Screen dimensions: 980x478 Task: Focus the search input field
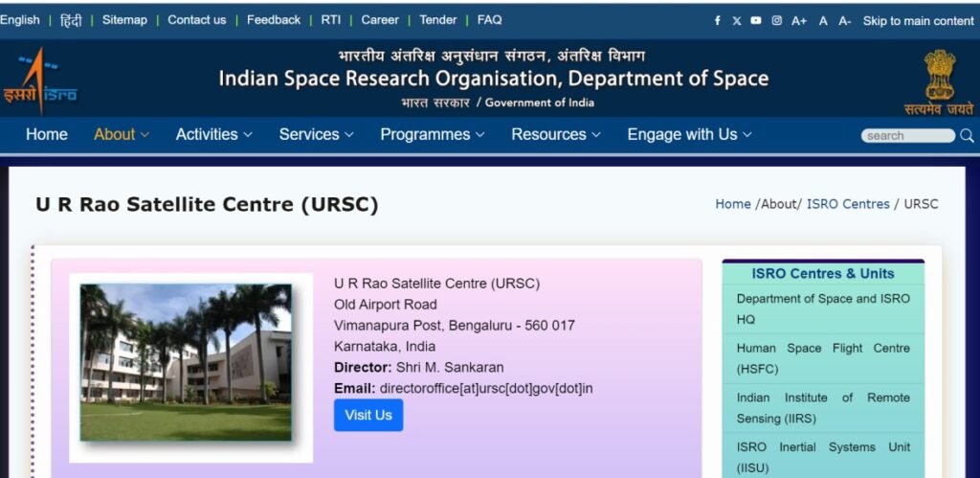coord(907,136)
